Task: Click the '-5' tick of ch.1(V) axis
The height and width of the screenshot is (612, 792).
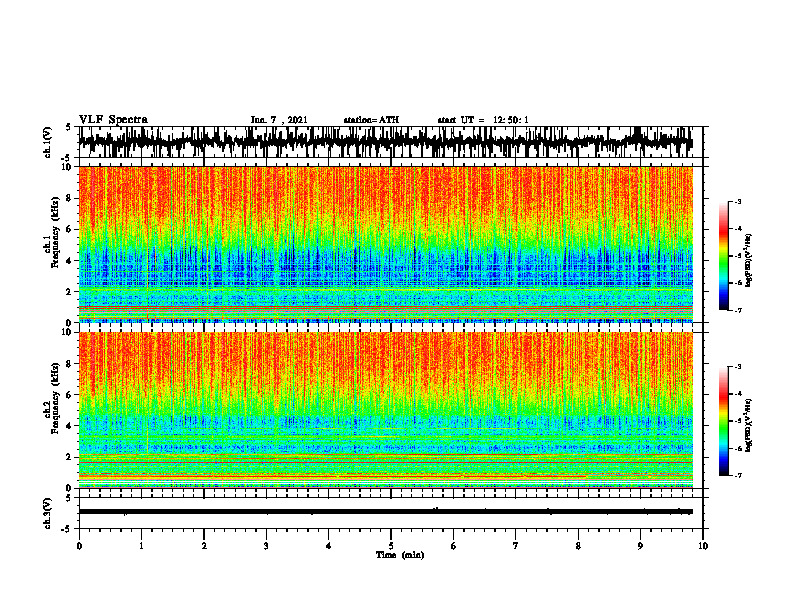Action: (68, 157)
